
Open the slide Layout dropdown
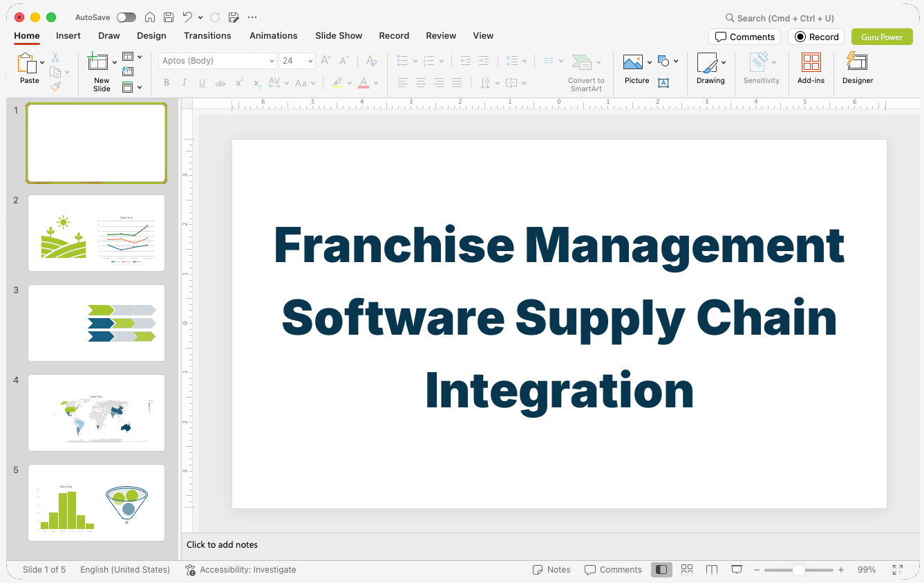131,57
